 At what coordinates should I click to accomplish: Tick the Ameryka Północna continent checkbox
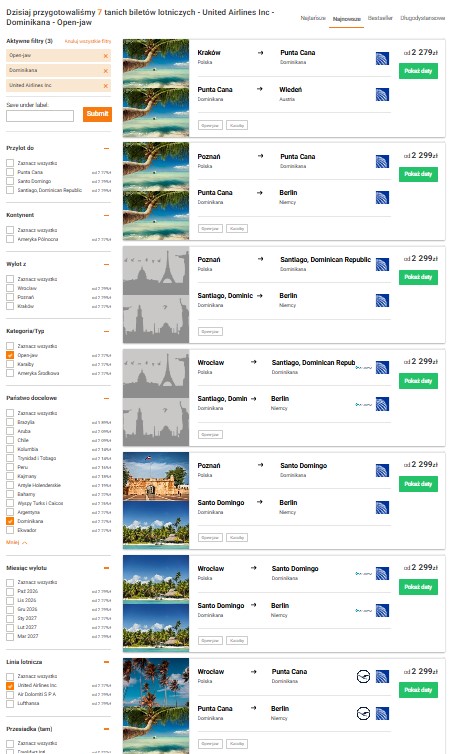[10, 239]
